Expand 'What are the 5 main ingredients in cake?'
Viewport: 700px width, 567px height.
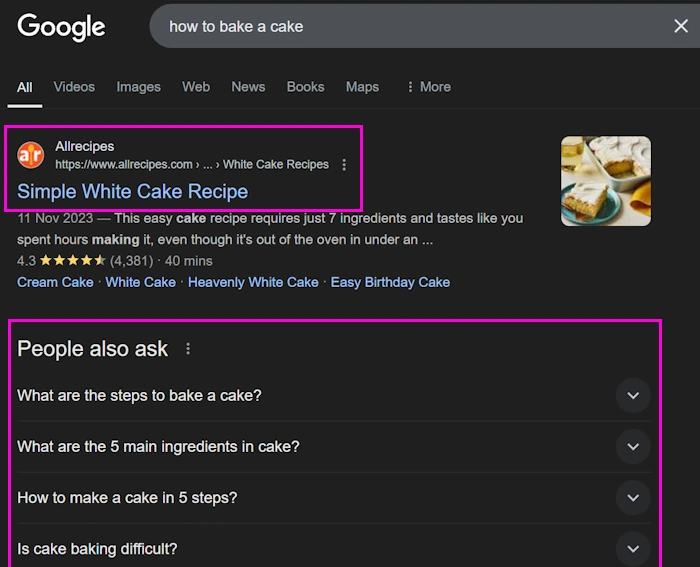point(333,446)
